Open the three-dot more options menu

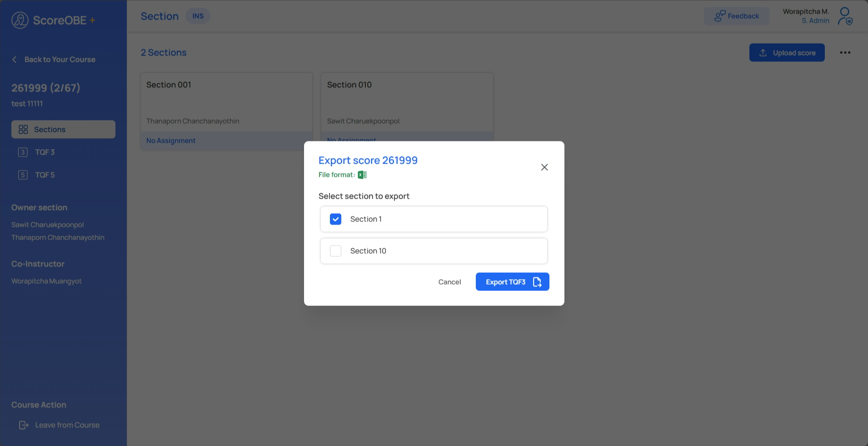[x=845, y=53]
